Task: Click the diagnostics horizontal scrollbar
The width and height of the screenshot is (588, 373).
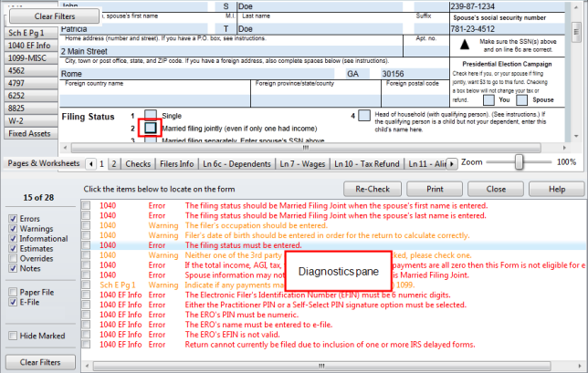Action: (321, 366)
